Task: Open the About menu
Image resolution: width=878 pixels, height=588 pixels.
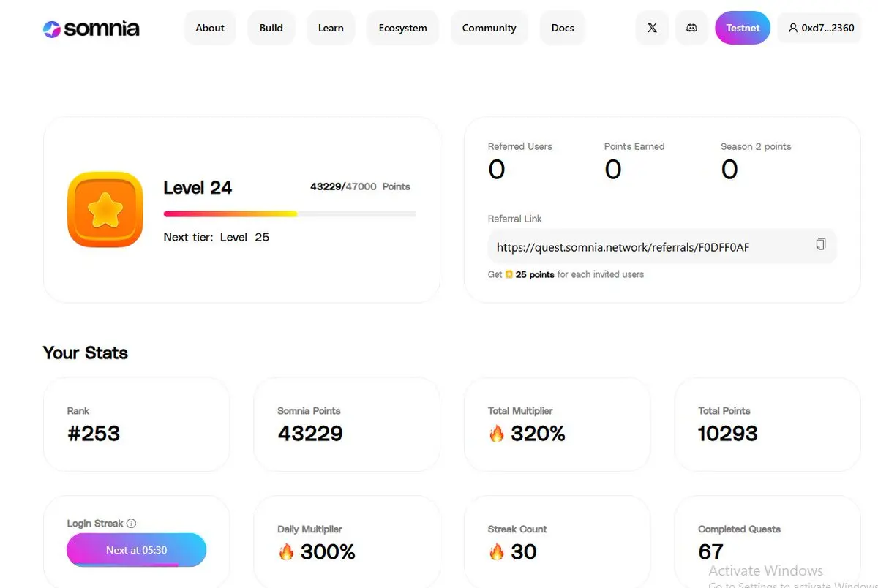Action: point(210,28)
